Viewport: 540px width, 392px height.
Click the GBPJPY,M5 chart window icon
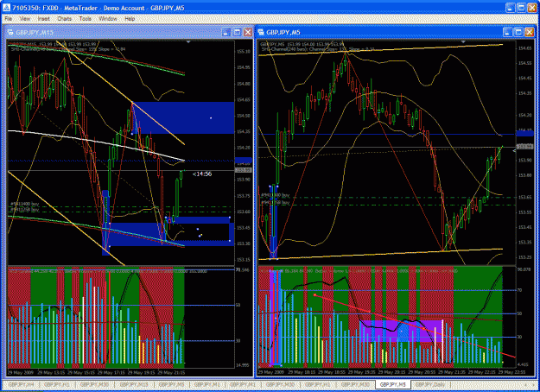point(261,32)
